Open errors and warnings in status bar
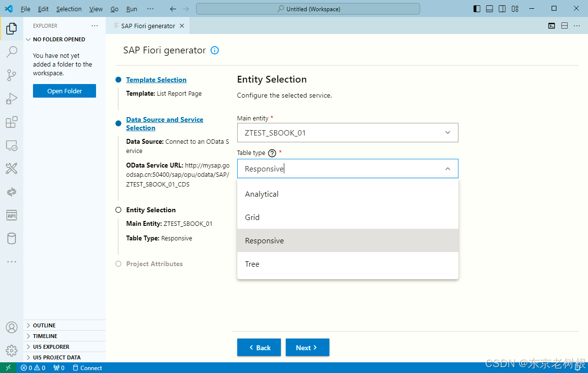 (33, 368)
